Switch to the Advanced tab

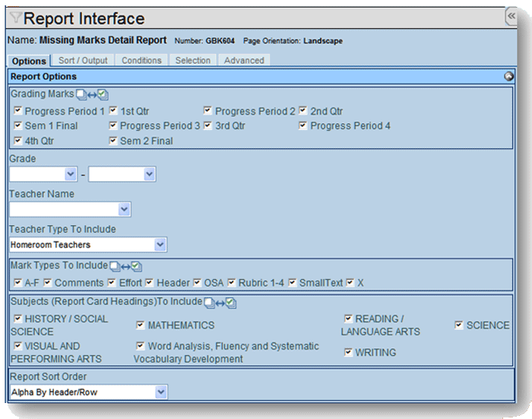244,60
